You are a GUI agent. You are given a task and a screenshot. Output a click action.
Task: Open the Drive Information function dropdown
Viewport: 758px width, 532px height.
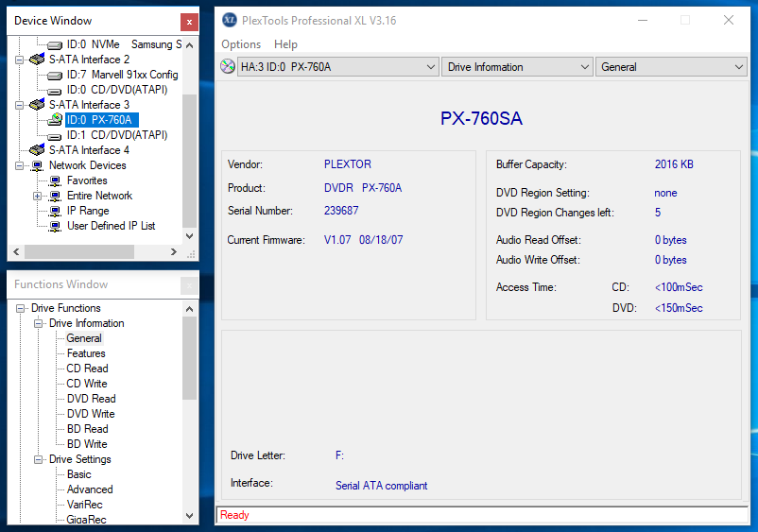(x=517, y=67)
